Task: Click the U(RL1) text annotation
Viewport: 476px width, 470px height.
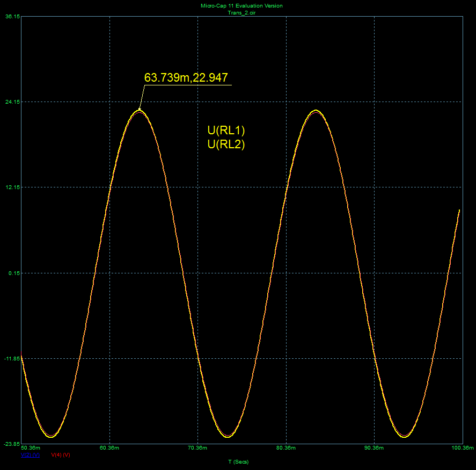Action: click(226, 131)
